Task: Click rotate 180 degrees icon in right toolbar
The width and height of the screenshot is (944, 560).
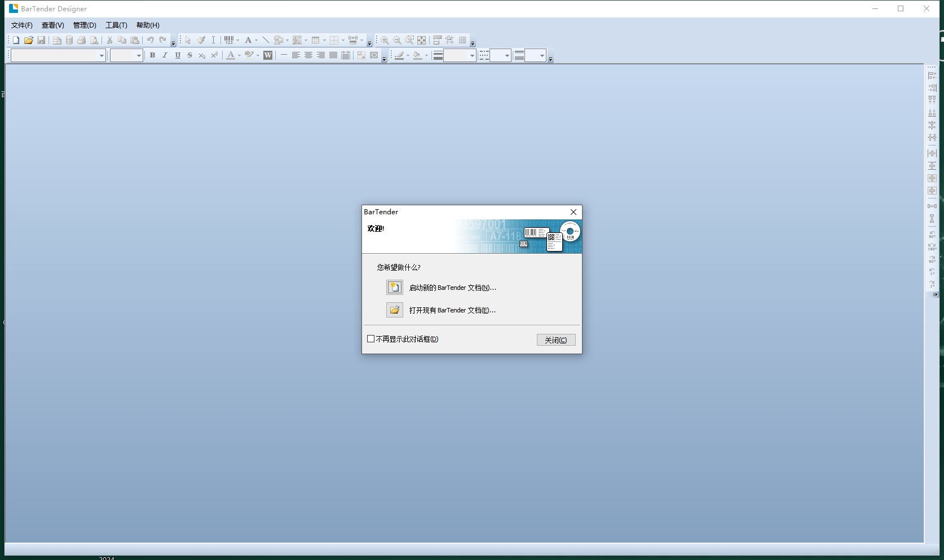Action: 932,247
